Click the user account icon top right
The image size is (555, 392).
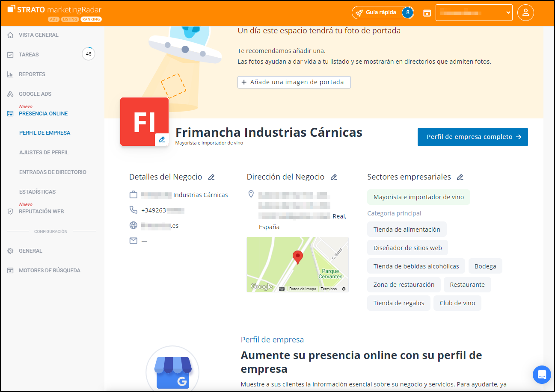pyautogui.click(x=525, y=12)
